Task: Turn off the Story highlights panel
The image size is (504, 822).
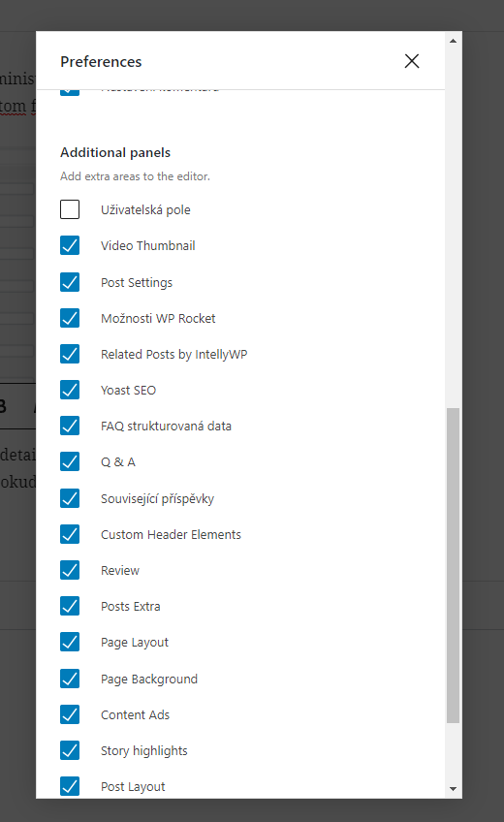Action: [70, 750]
